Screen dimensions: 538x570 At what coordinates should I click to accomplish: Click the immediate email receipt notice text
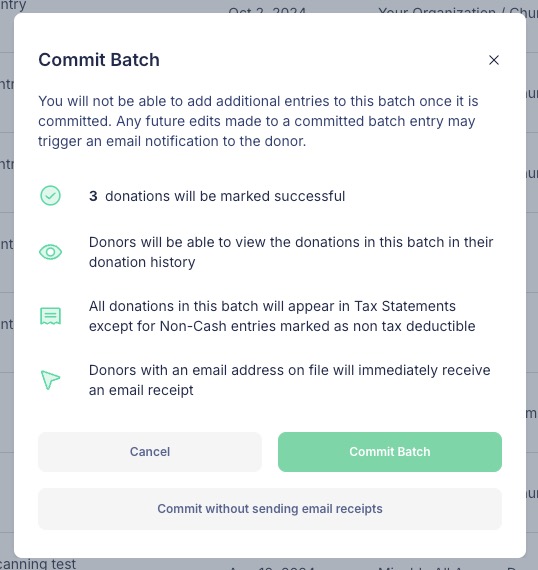(290, 380)
